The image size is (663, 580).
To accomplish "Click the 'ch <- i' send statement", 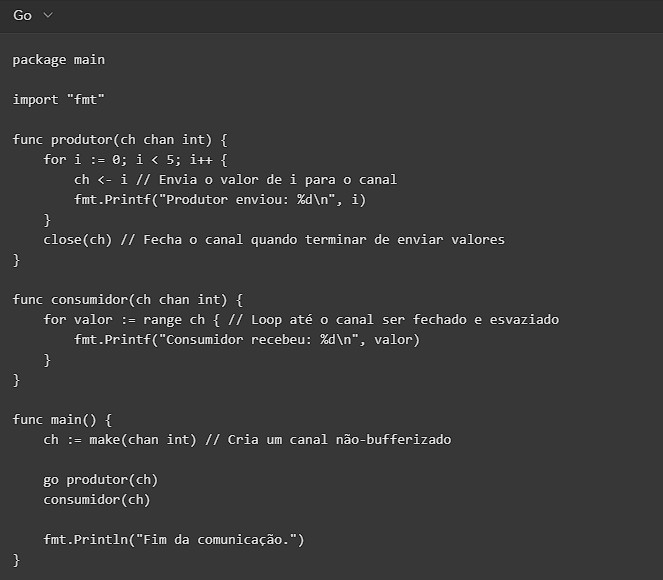I will click(101, 180).
